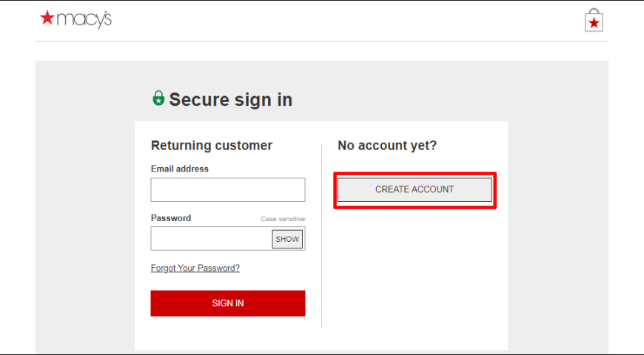Select the CREATE ACCOUNT button
The width and height of the screenshot is (644, 355).
pos(415,189)
